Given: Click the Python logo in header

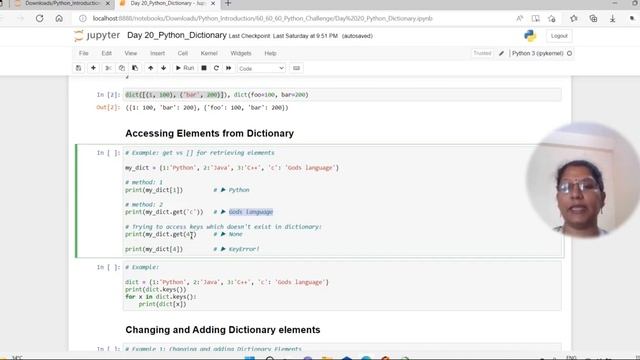Looking at the screenshot, I should [x=530, y=36].
